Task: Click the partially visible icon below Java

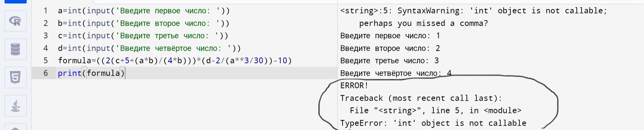Action: point(16,127)
